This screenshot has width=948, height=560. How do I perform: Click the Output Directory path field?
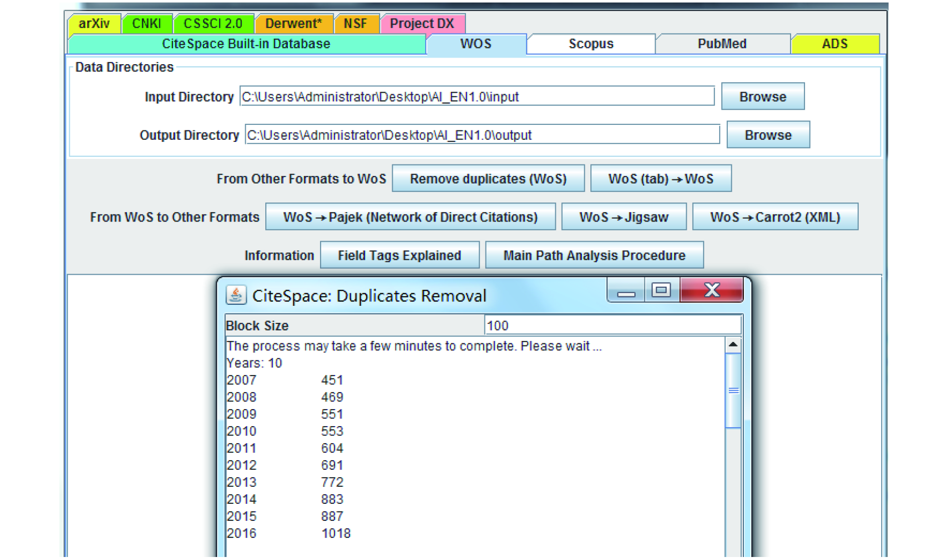[482, 135]
